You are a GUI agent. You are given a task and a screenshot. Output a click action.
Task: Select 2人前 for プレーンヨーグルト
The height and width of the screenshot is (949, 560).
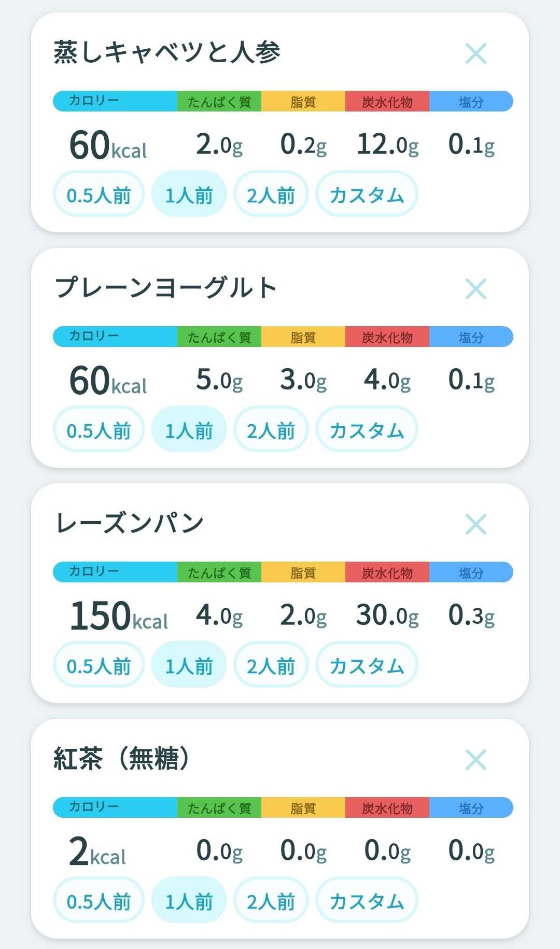(x=271, y=429)
